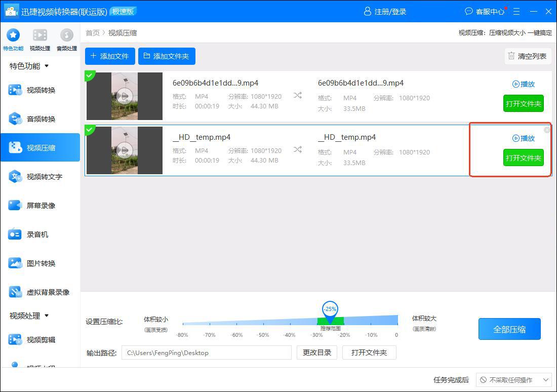
Task: Open 音频转换 from the sidebar
Action: pyautogui.click(x=41, y=119)
